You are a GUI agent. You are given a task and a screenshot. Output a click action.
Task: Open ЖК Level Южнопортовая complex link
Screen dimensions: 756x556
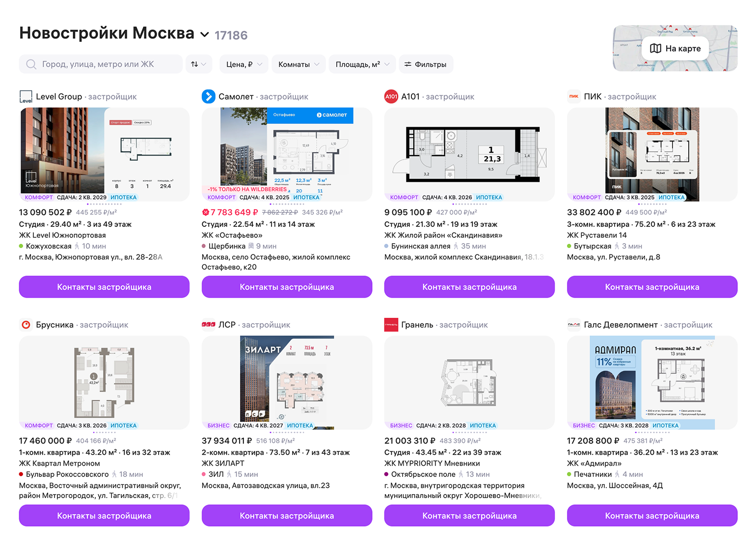point(62,235)
